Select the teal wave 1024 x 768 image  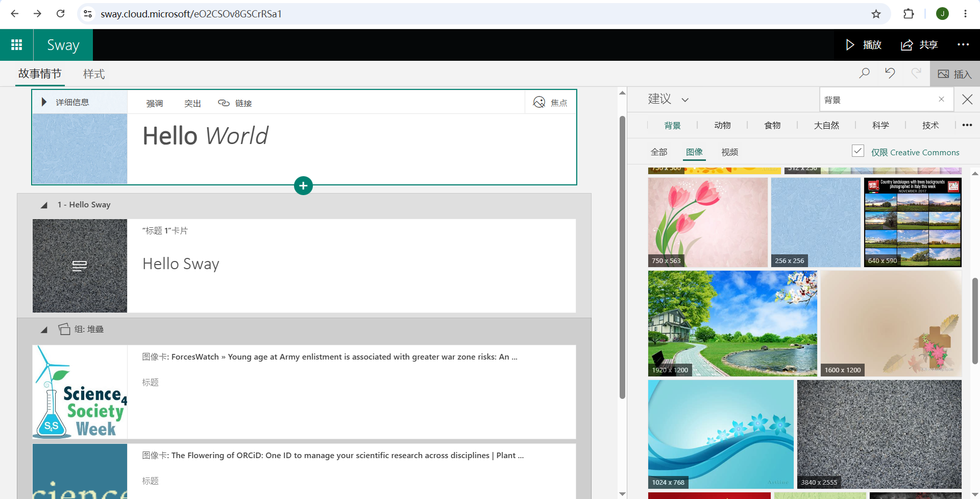pos(721,434)
